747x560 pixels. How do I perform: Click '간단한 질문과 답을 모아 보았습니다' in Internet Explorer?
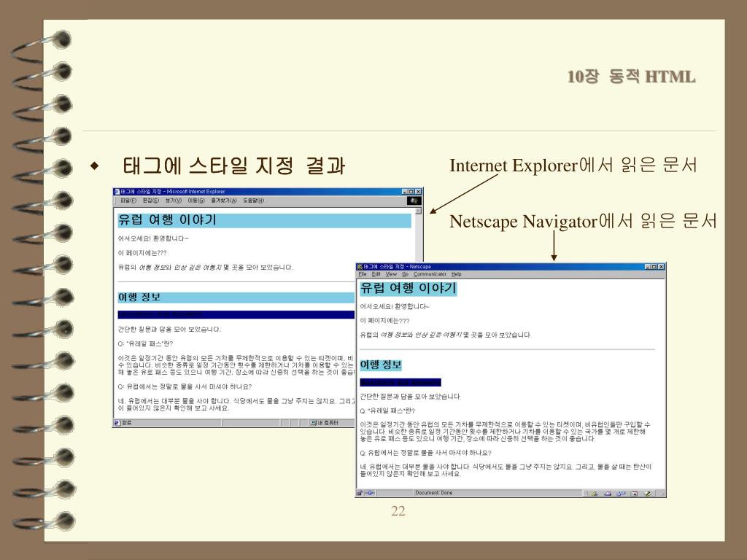(x=169, y=329)
